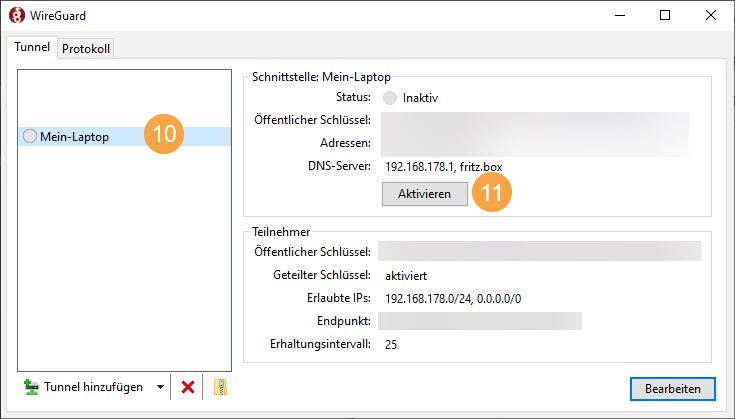The image size is (735, 419).
Task: Export tunnels to zip archive icon
Action: click(x=220, y=387)
